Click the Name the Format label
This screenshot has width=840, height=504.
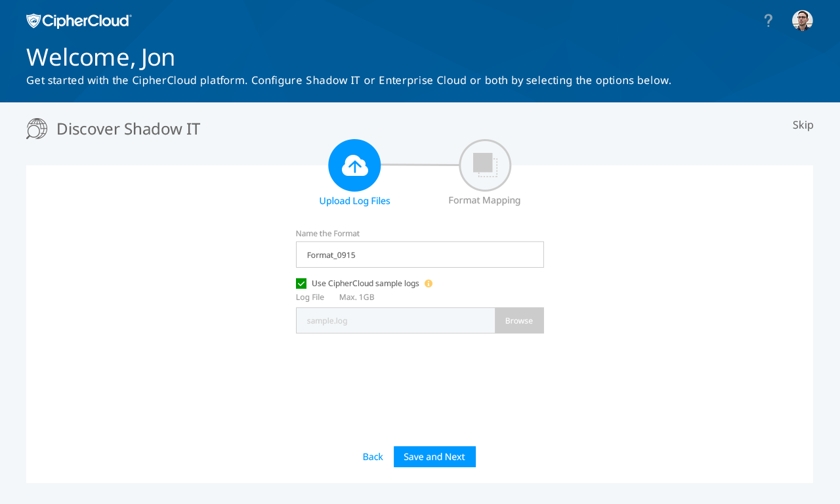tap(327, 234)
